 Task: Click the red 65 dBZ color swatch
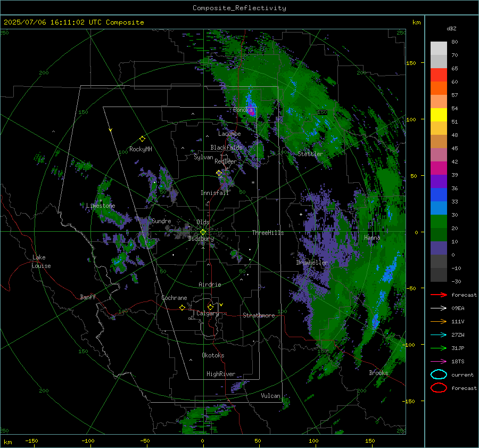(439, 75)
